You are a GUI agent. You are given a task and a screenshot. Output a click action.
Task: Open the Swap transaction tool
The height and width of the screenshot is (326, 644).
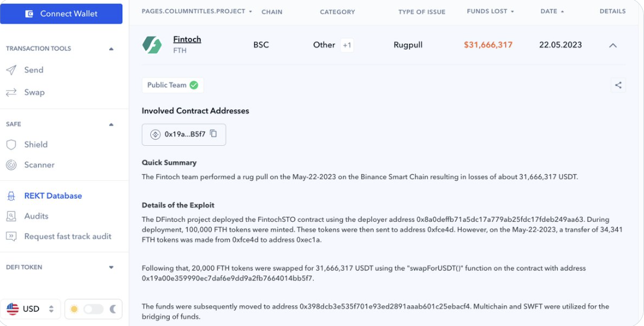pos(34,92)
